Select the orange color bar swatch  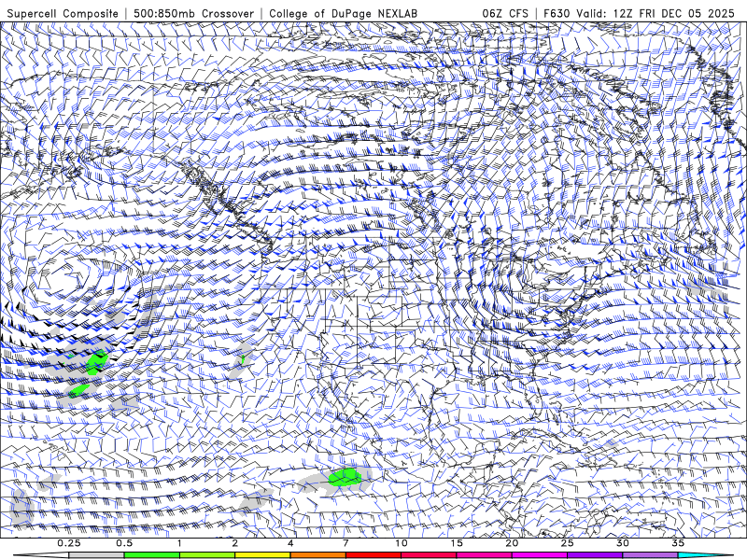click(x=317, y=555)
